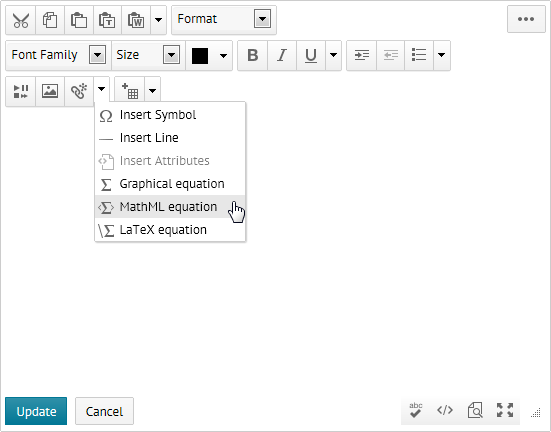Click the Cut scissors icon
Image resolution: width=551 pixels, height=432 pixels.
tap(21, 20)
